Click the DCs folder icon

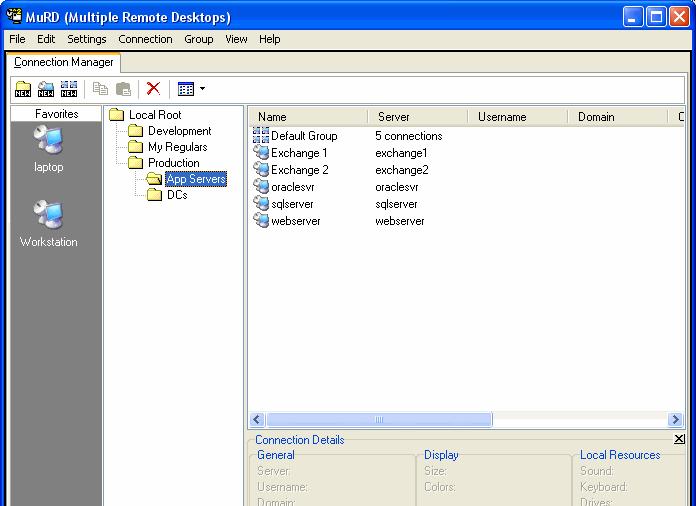[154, 195]
